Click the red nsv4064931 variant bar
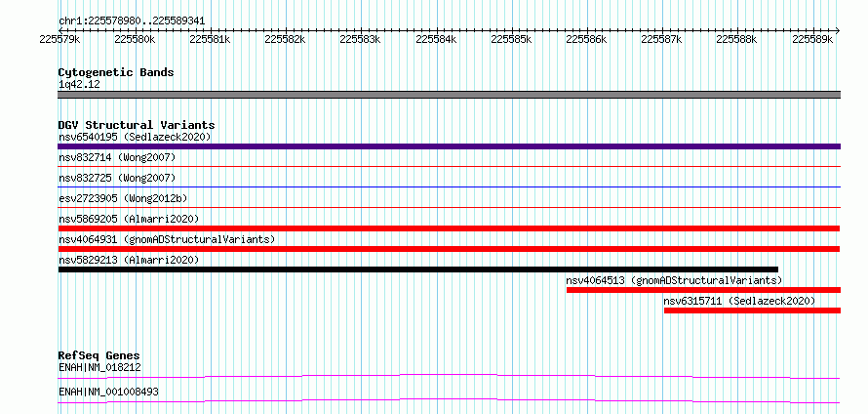868x414 pixels. 449,249
